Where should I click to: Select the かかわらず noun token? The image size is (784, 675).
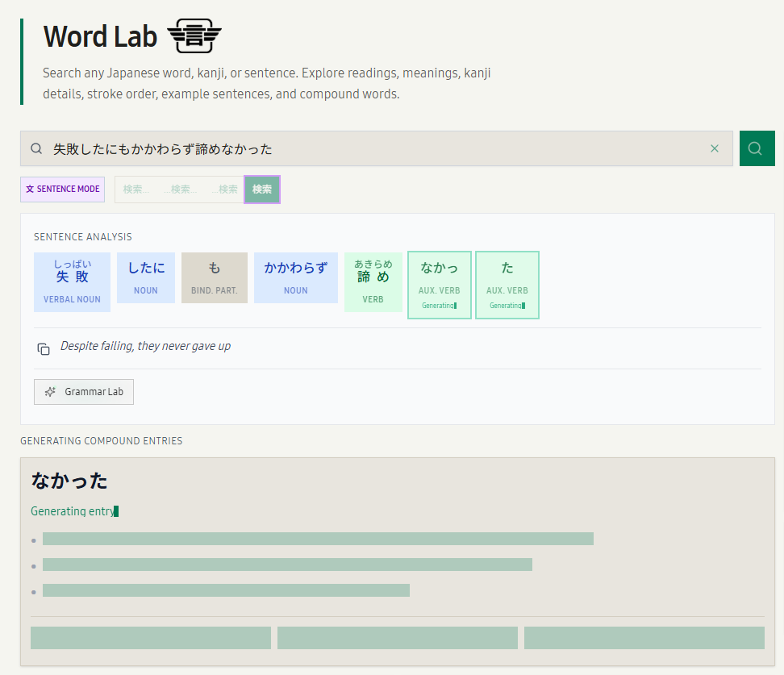(x=295, y=277)
